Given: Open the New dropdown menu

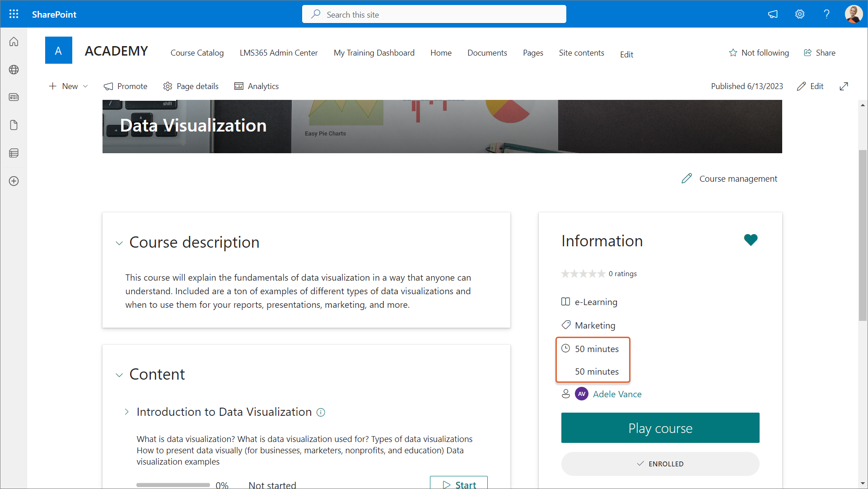Looking at the screenshot, I should 69,86.
